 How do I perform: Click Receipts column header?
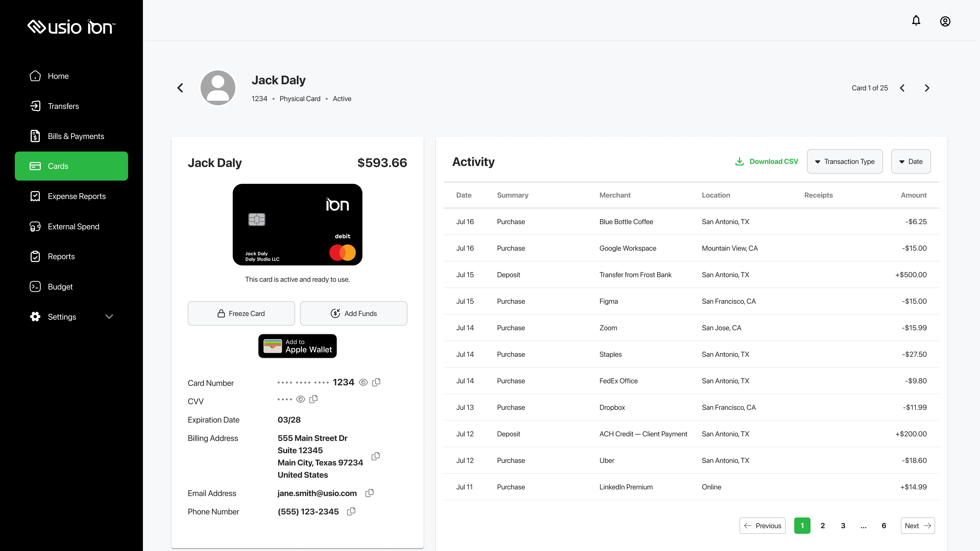(818, 195)
